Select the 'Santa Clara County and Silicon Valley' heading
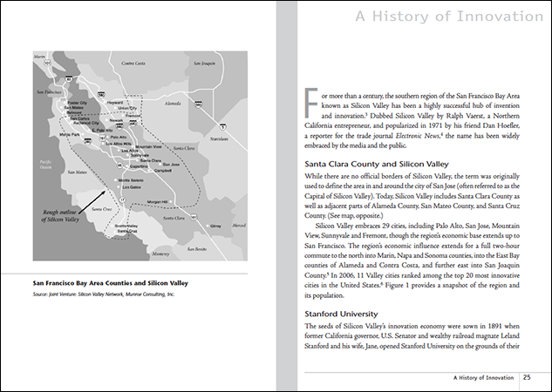The width and height of the screenshot is (552, 392). pyautogui.click(x=377, y=164)
